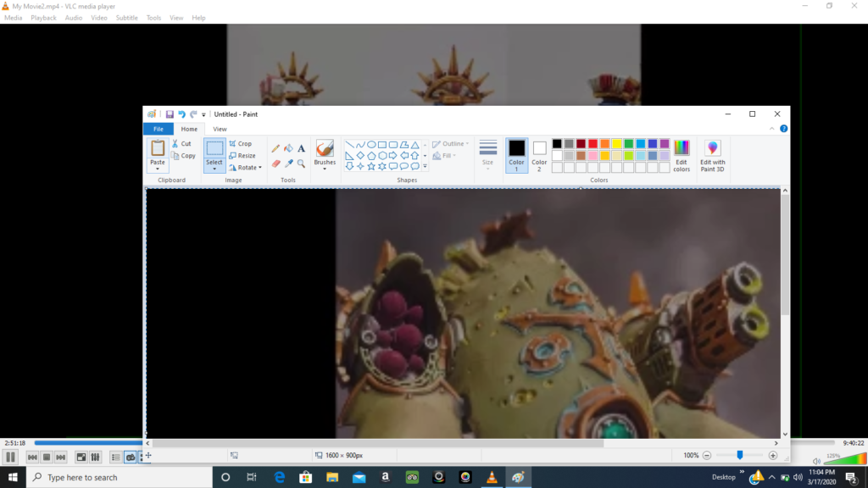Choose the Fill with color bucket tool

288,148
